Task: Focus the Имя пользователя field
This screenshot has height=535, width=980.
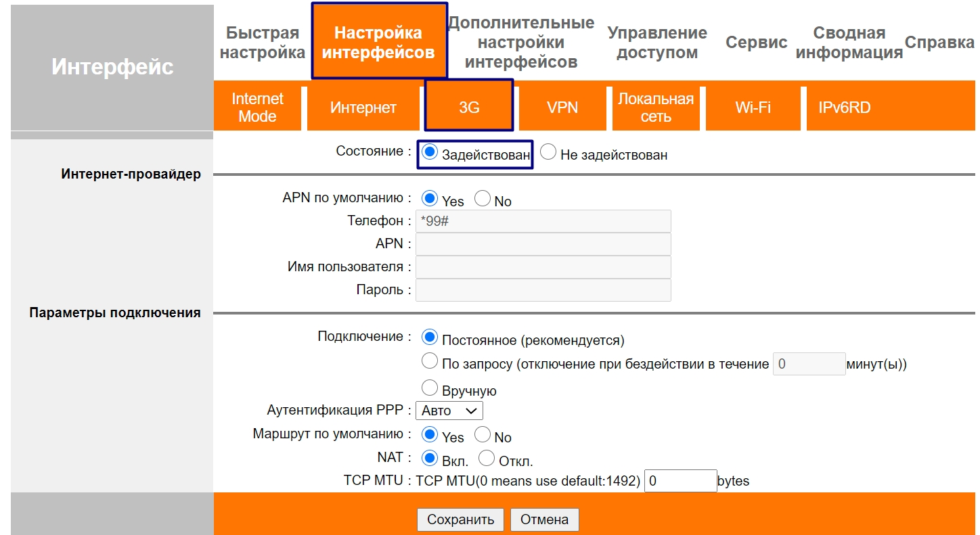Action: click(543, 267)
